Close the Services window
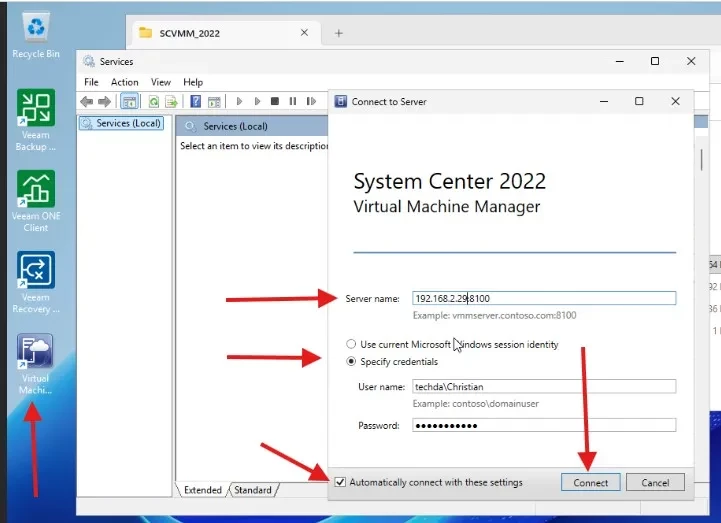The height and width of the screenshot is (523, 721). [x=691, y=61]
